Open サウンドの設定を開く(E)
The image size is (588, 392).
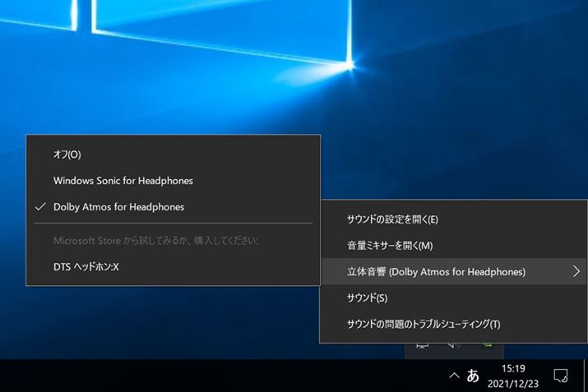tap(454, 219)
